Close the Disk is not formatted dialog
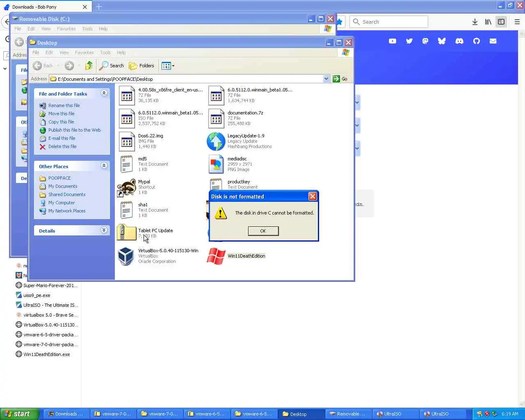This screenshot has height=420, width=525. click(313, 196)
